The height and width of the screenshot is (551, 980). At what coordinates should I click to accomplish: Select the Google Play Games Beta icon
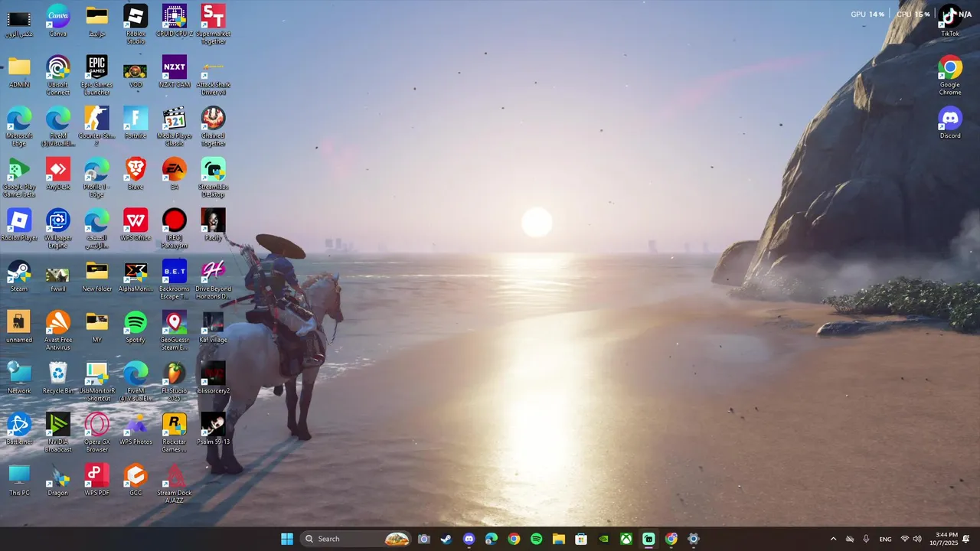pos(19,178)
